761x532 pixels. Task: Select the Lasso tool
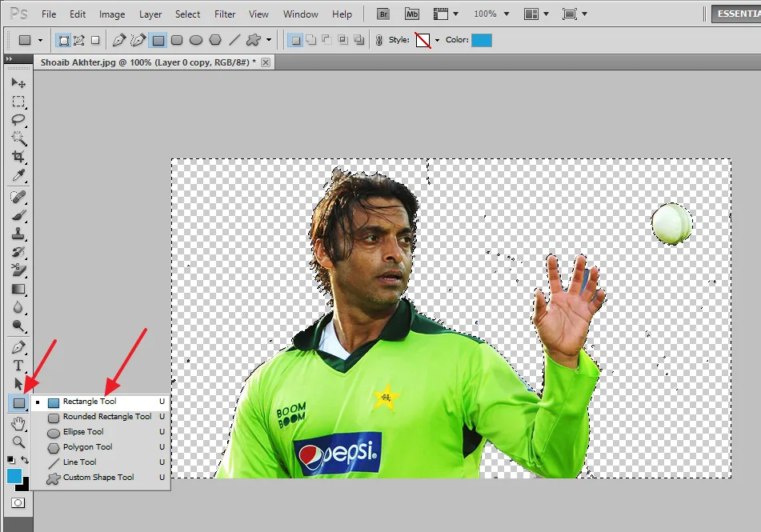[18, 119]
